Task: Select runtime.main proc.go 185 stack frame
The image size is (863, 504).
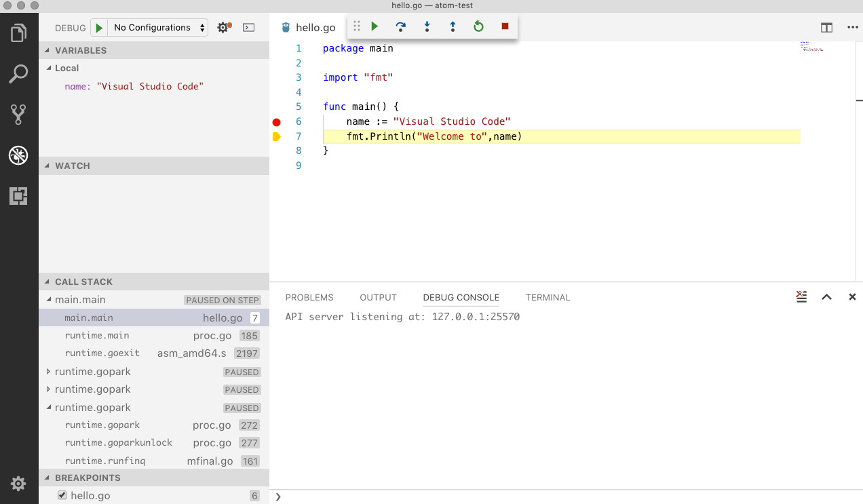Action: 154,335
